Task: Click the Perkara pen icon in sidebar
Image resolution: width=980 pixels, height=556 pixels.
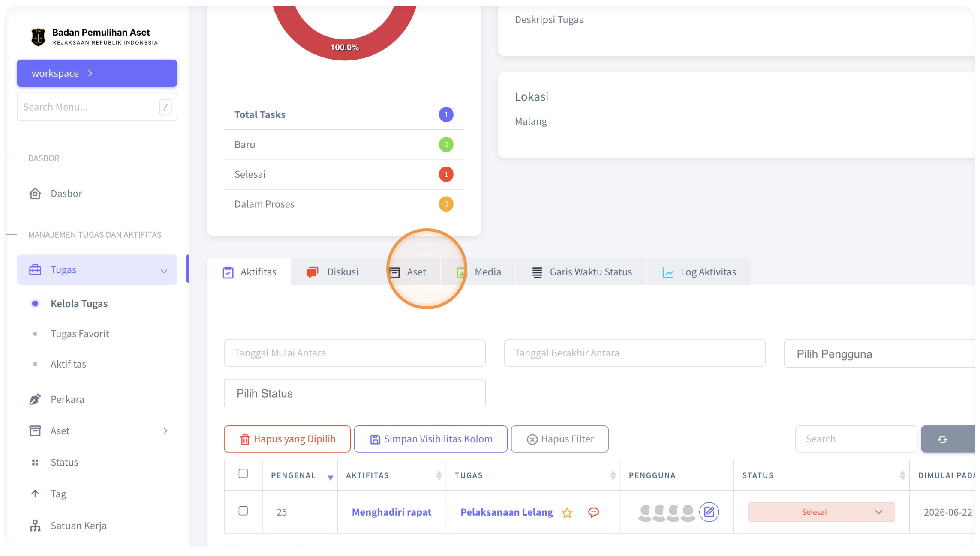Action: (35, 399)
